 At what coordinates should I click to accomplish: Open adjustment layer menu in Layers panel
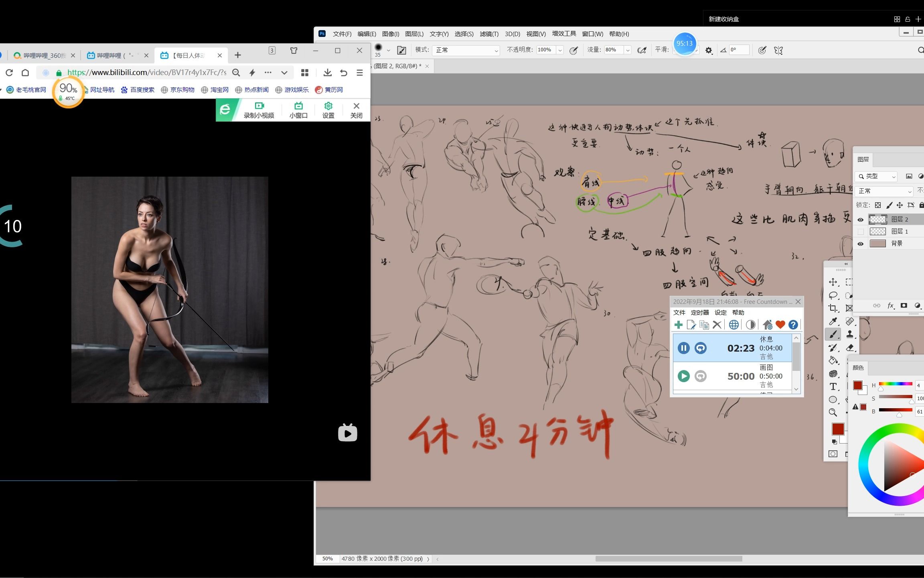click(917, 305)
